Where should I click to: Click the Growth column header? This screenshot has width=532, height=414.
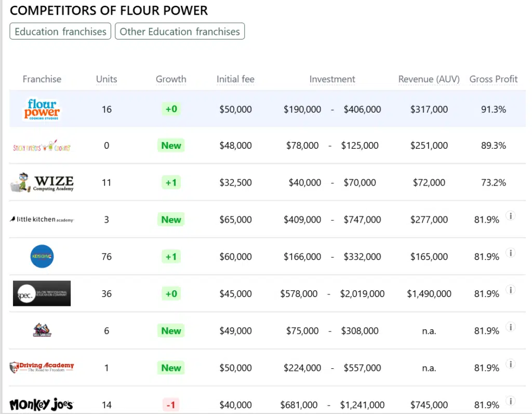[171, 79]
